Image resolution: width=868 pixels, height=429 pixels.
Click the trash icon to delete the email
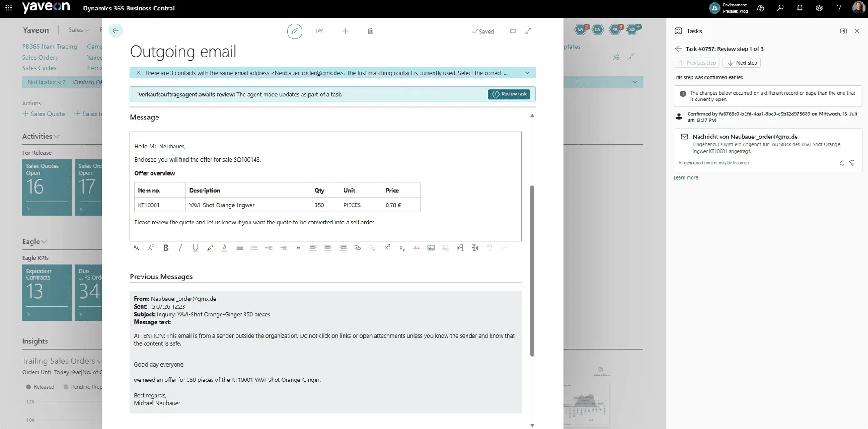coord(370,31)
